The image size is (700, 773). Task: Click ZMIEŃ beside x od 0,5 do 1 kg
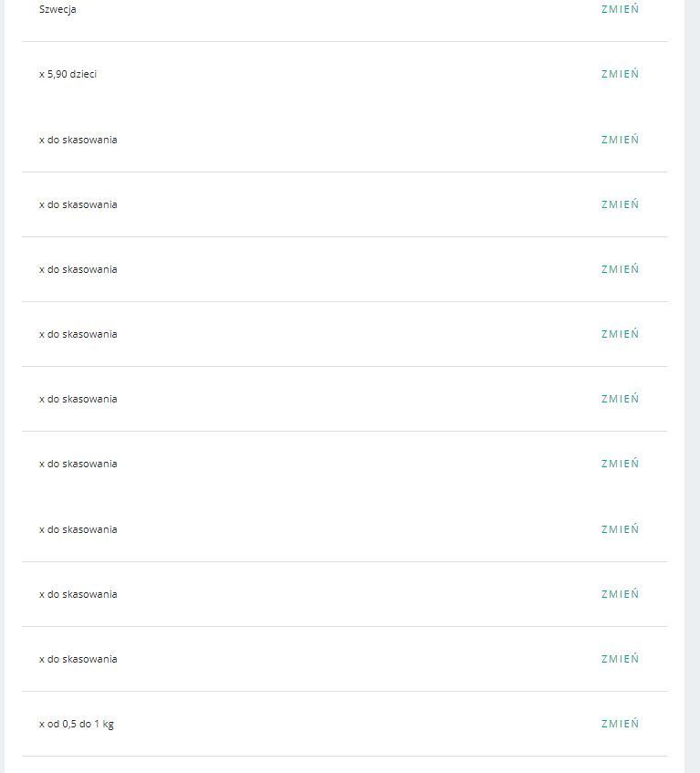point(620,724)
